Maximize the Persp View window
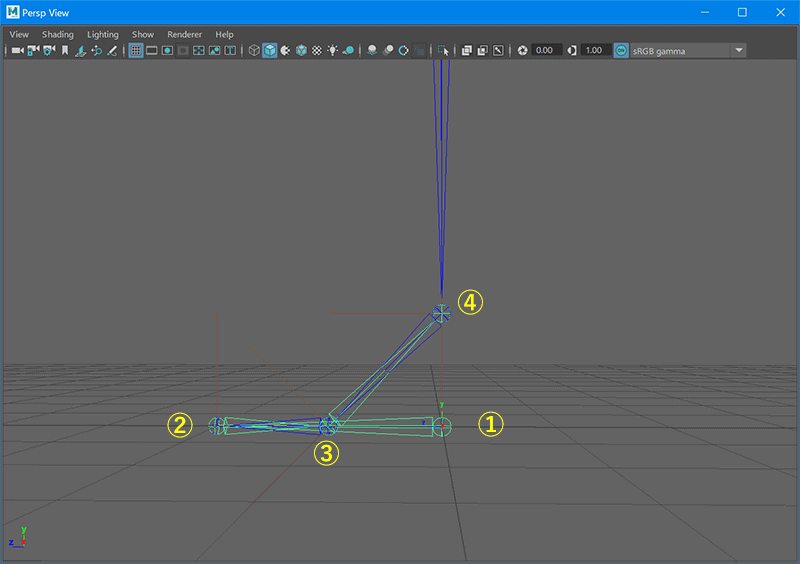 742,12
